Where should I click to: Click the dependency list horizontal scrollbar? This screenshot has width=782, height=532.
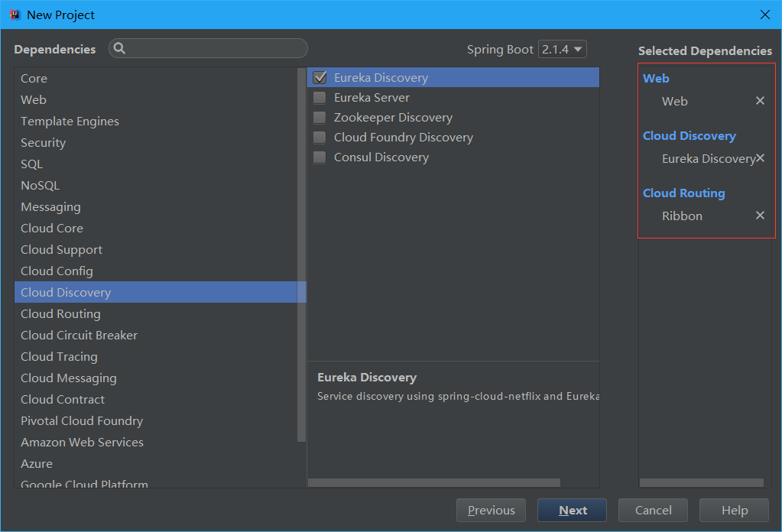[434, 482]
